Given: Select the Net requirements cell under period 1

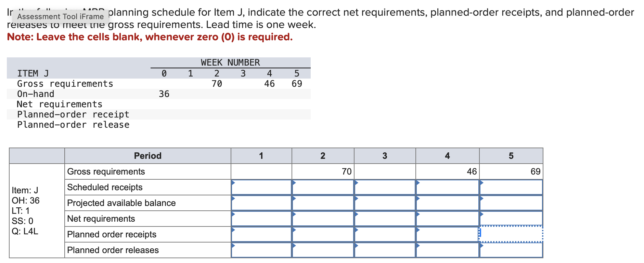Looking at the screenshot, I should pos(262,219).
